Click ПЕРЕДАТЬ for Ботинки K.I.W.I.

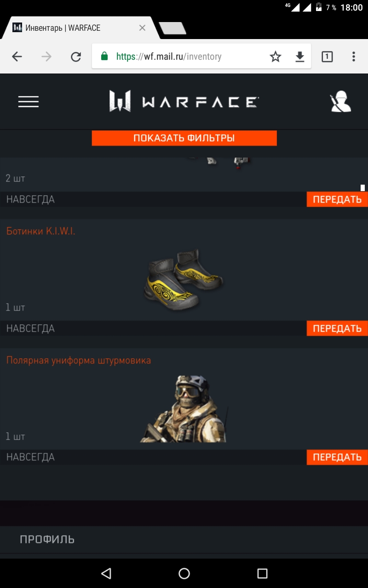(337, 328)
